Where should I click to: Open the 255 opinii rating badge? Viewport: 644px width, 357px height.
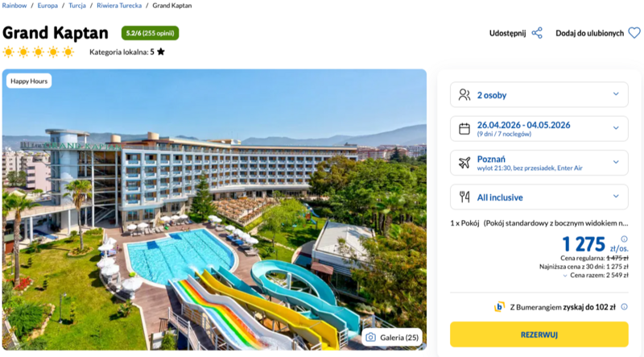150,33
